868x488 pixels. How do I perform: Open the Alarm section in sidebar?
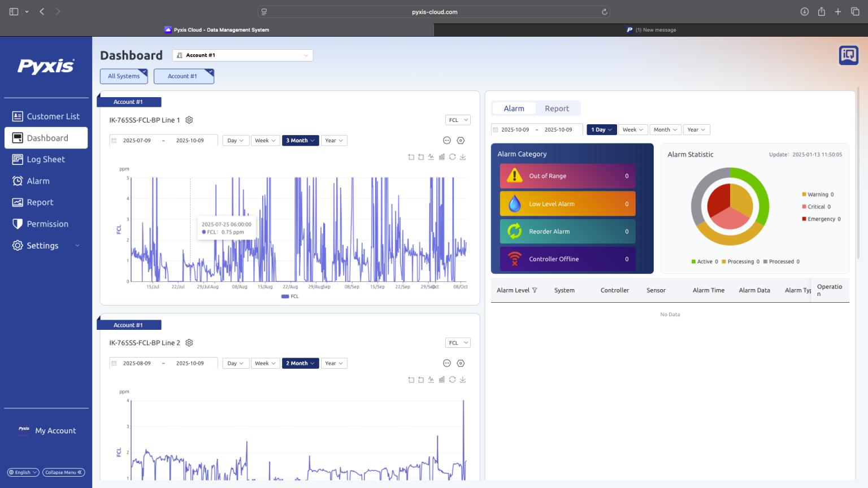click(38, 181)
